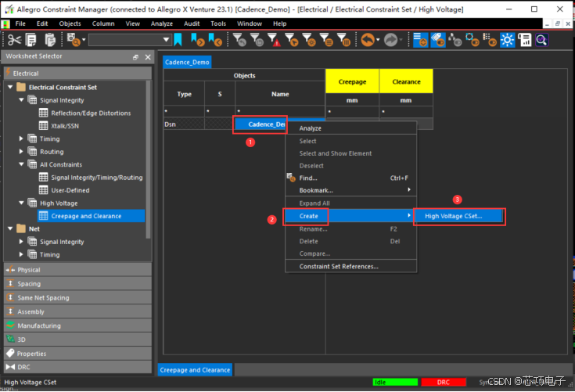Select Reflection/Edge Distortions worksheet
This screenshot has width=575, height=392.
coord(91,113)
